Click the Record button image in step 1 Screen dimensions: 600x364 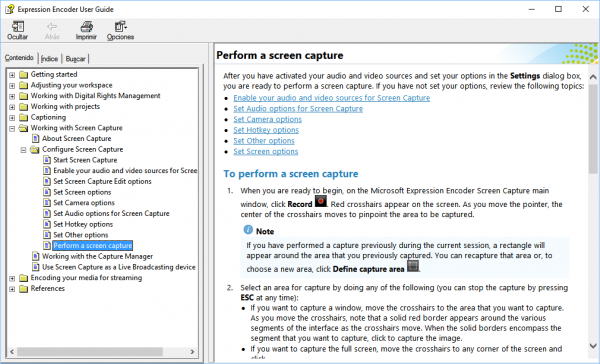(320, 201)
